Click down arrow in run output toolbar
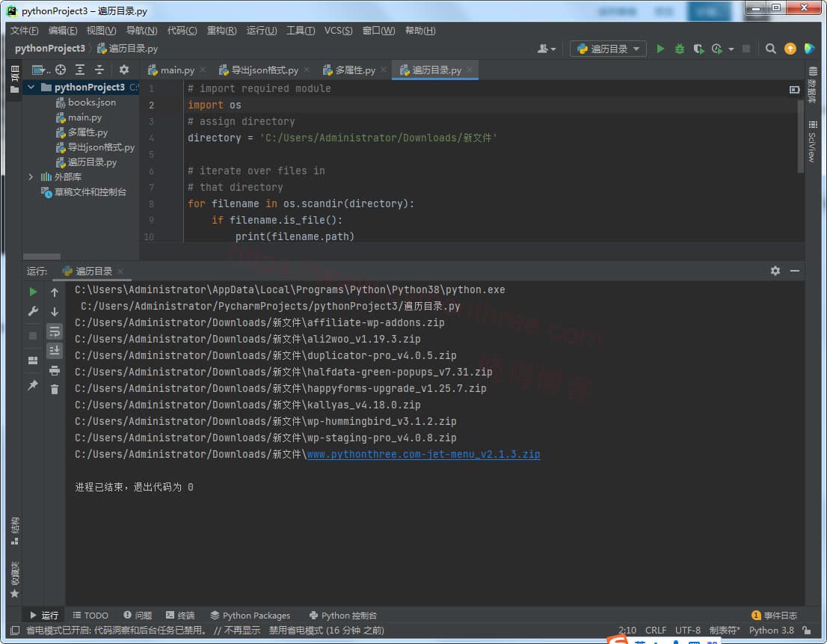The image size is (827, 644). pos(55,311)
